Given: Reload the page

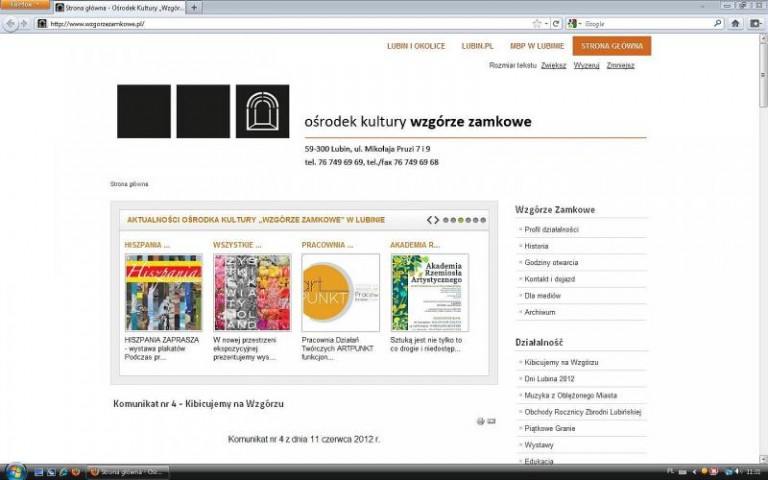Looking at the screenshot, I should [x=556, y=24].
